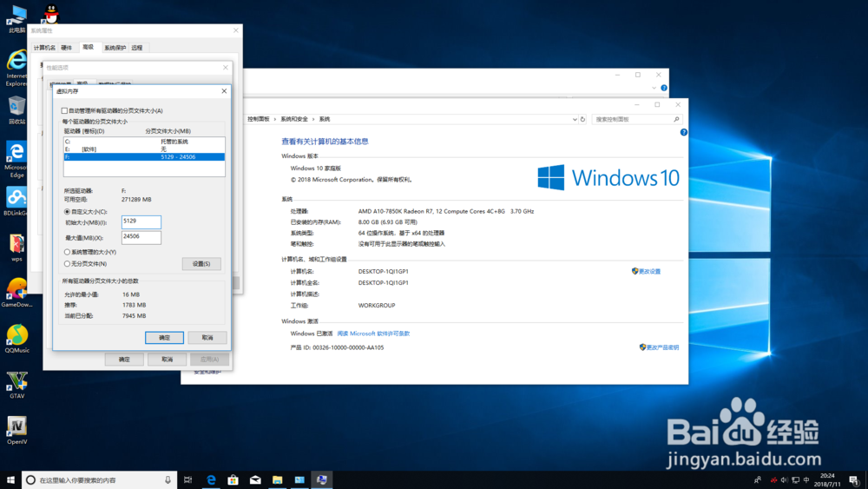Open the blue app icon beside File Explorer
Screen dimensions: 868x489
pyautogui.click(x=299, y=479)
